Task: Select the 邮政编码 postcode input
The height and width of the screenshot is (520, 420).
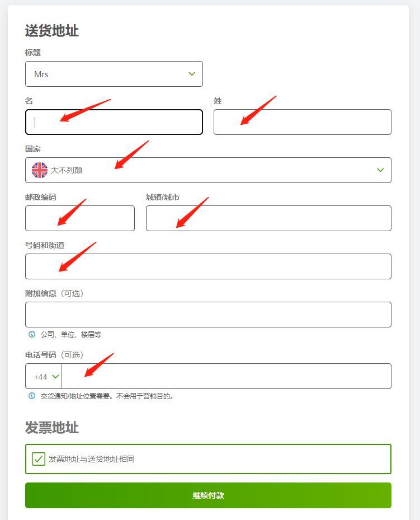Action: coord(80,218)
